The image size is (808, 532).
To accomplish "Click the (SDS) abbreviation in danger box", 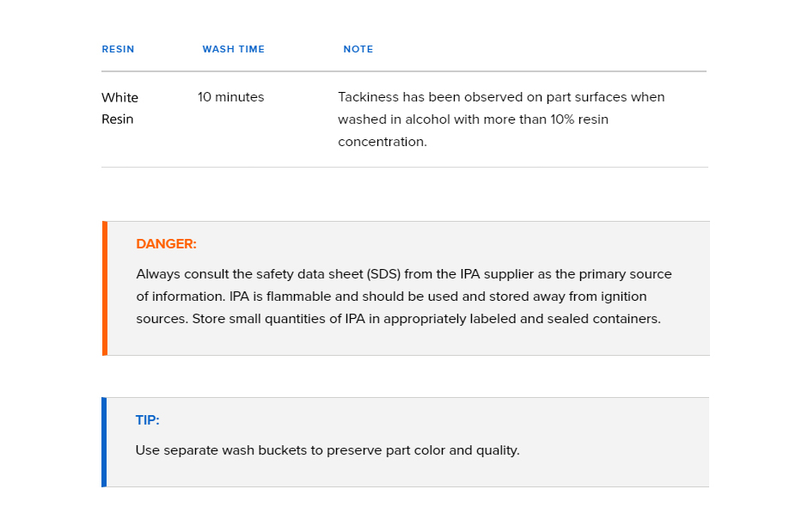I will 383,274.
